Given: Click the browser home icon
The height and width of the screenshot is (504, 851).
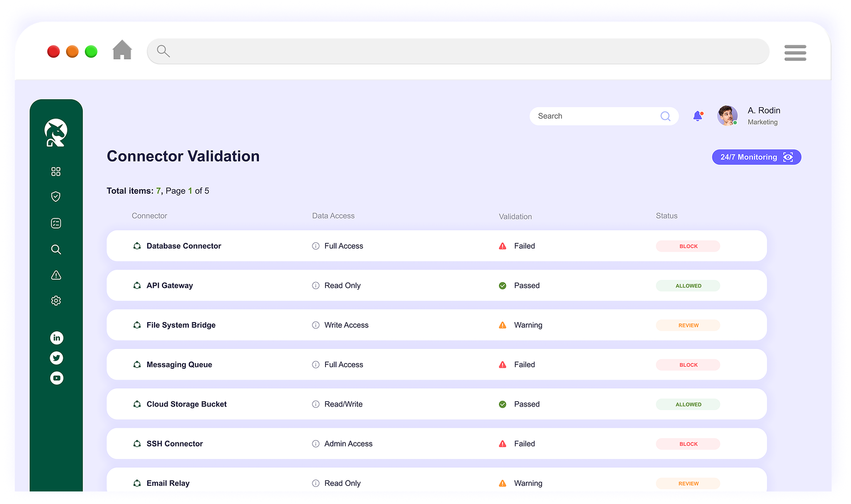Looking at the screenshot, I should tap(122, 50).
